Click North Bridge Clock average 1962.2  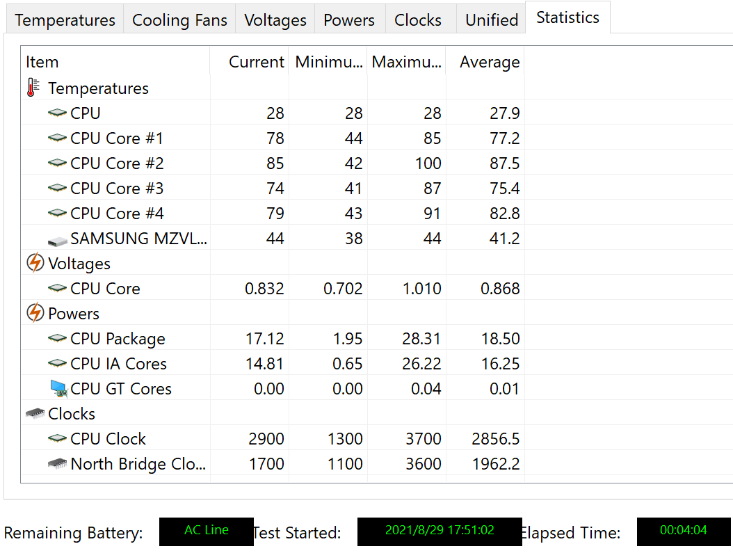(496, 464)
